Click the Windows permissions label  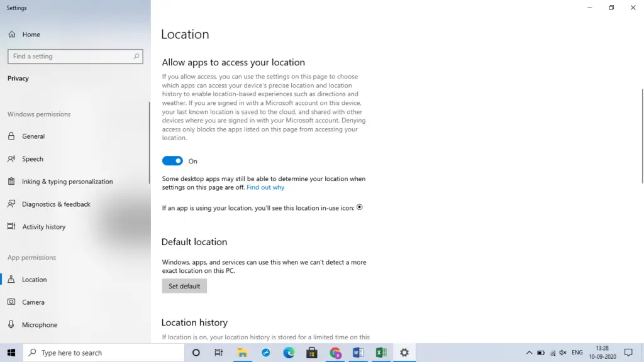[x=39, y=114]
